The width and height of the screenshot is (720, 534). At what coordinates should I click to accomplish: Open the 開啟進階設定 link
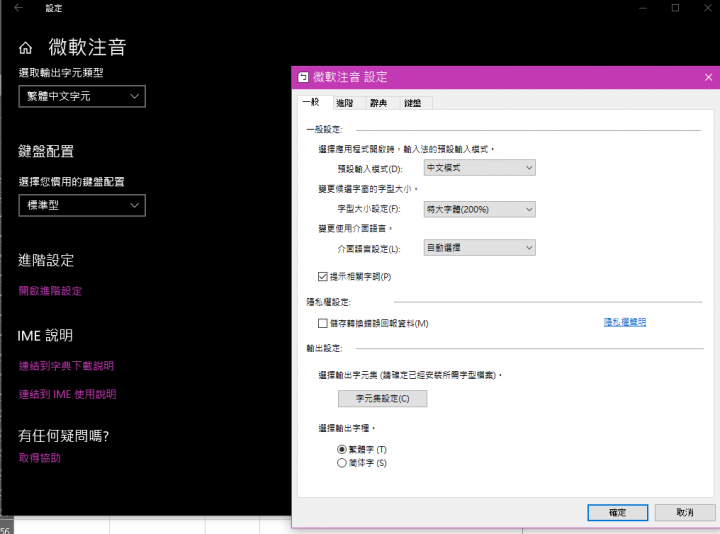coord(50,291)
